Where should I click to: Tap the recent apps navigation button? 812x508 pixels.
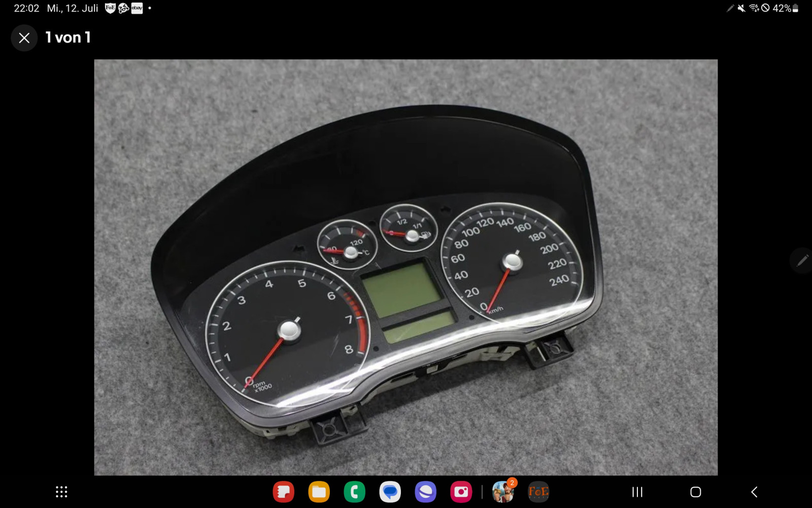point(637,492)
